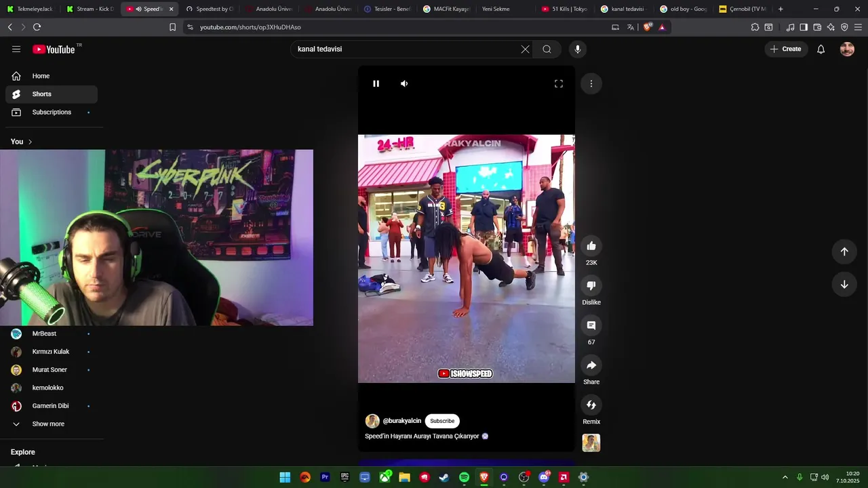Open the Kırmızı Kulak subscription

52,352
